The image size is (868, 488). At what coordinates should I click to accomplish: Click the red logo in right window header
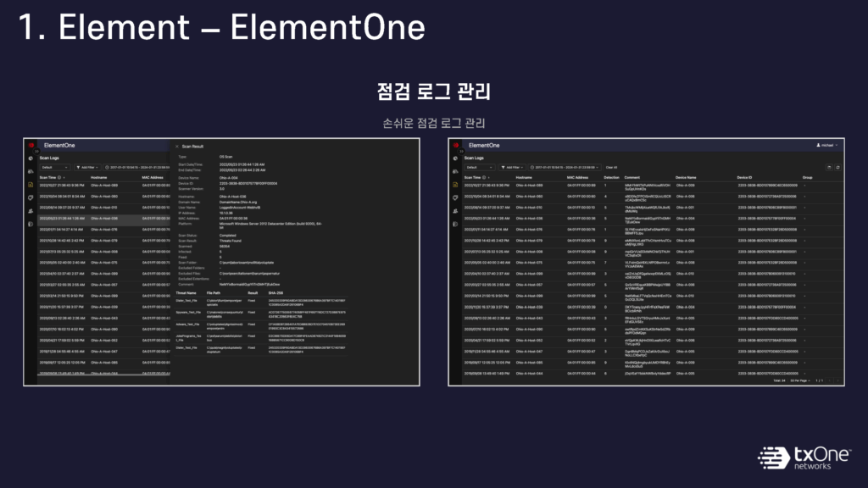(x=454, y=146)
